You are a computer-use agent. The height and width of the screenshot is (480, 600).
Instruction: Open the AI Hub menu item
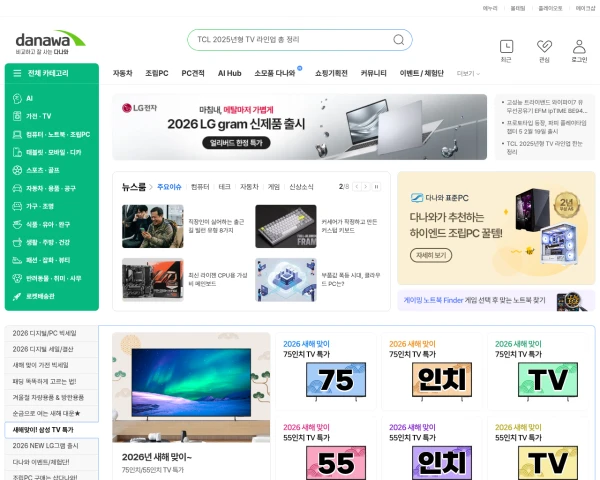230,73
